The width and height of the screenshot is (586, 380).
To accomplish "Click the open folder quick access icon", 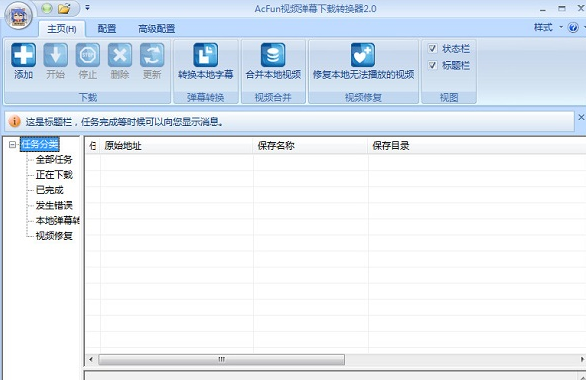I will (x=64, y=8).
